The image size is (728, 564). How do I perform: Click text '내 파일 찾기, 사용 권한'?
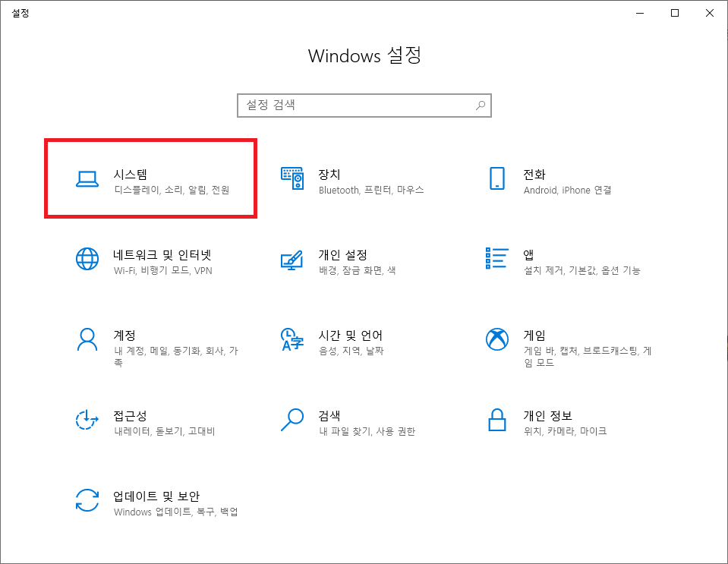(x=367, y=431)
